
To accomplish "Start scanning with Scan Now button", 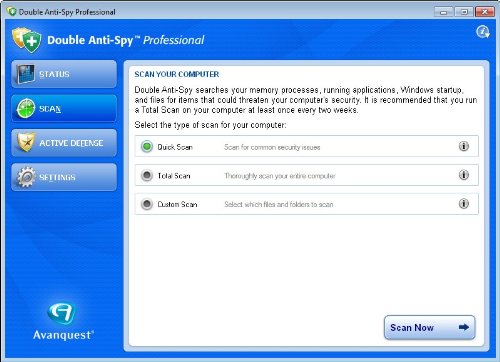I will [x=429, y=327].
